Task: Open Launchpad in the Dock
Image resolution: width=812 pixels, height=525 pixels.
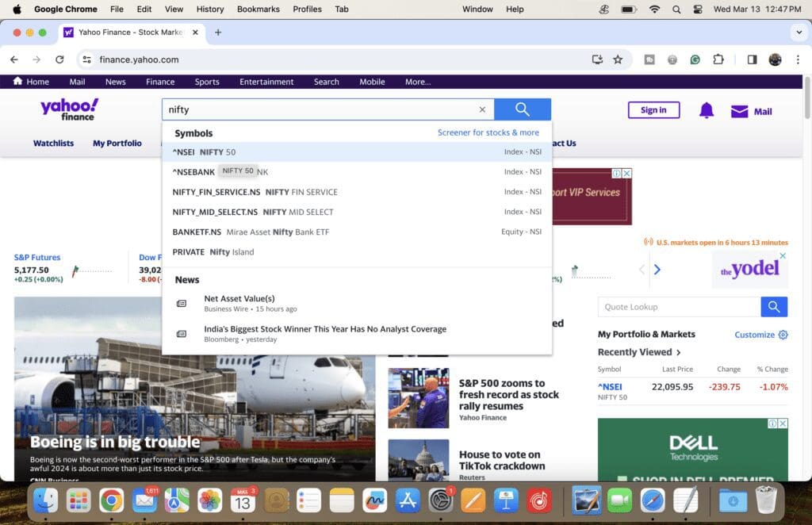Action: [x=79, y=500]
